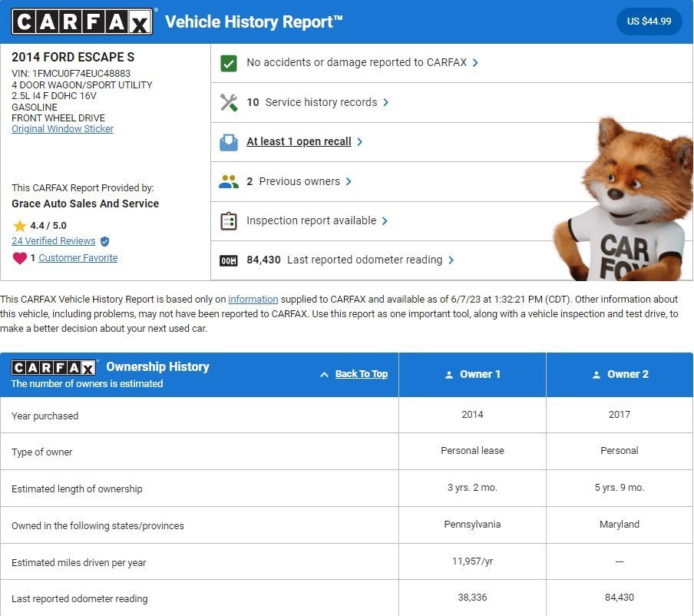Viewport: 694px width, 616px height.
Task: Select the Owner 1 column header
Action: click(x=472, y=375)
